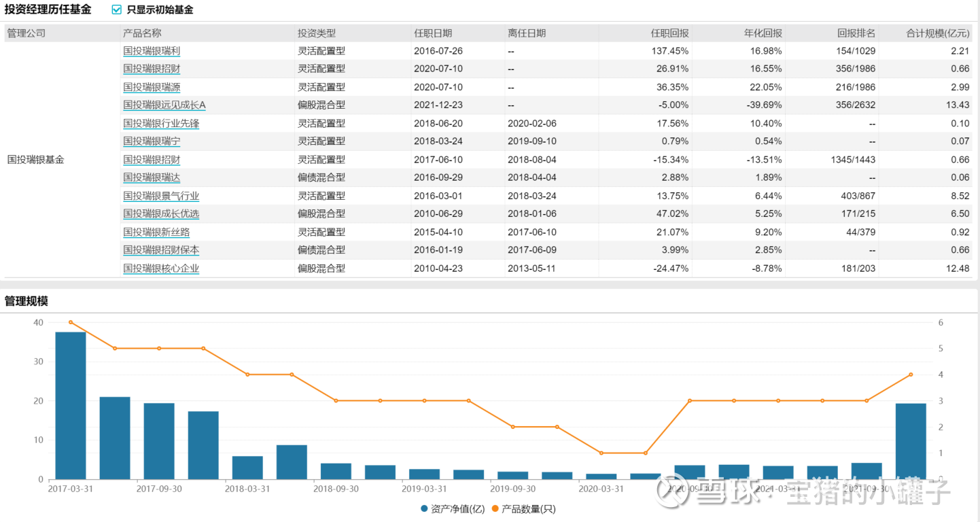Select the 137.45% return cell
This screenshot has width=980, height=522.
coord(669,51)
